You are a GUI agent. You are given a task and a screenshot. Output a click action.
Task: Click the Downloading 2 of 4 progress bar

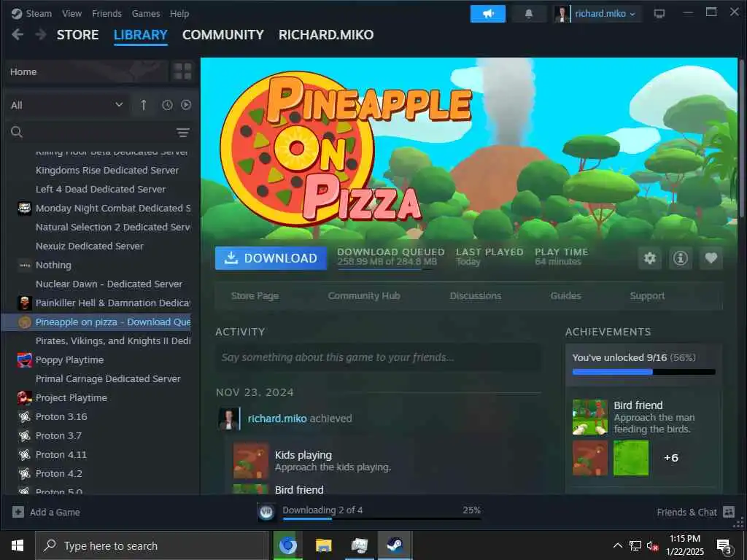point(382,518)
